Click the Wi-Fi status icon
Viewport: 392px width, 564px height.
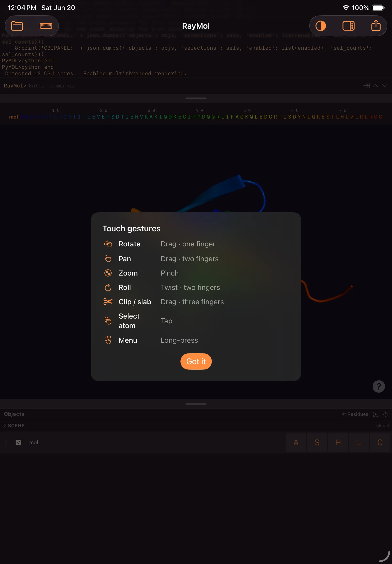click(x=346, y=8)
